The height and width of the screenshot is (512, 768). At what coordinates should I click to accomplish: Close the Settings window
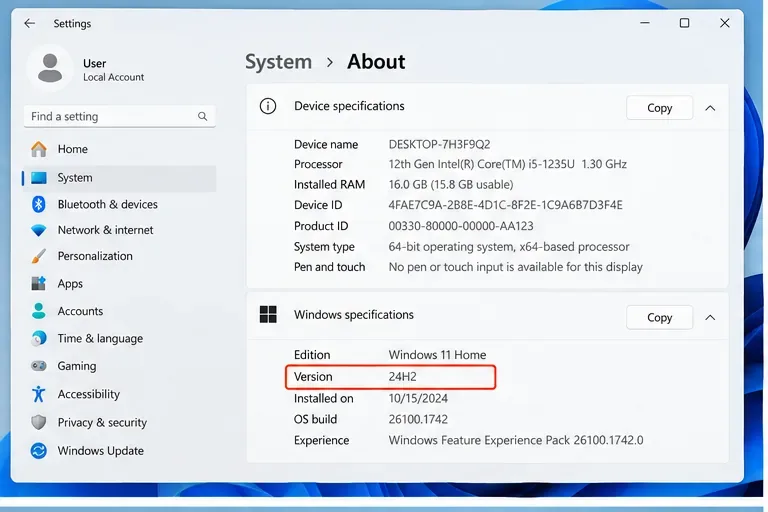(x=725, y=23)
